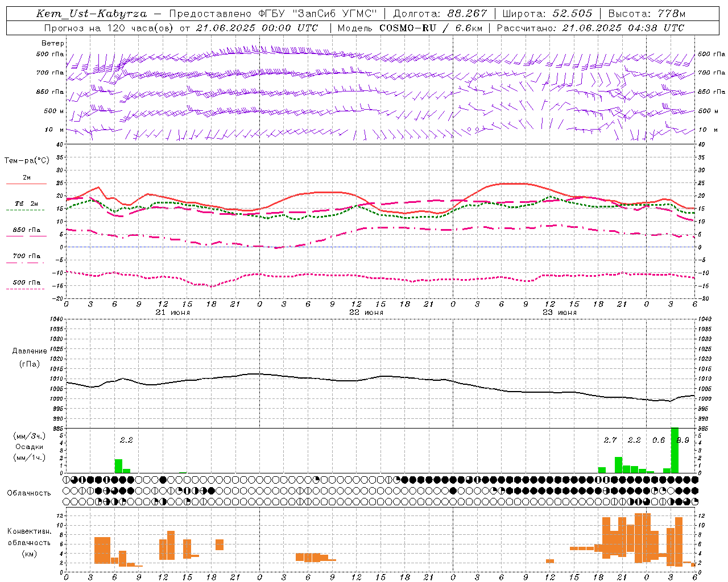The image size is (728, 582).
Task: Click the Модель COSMO-RU / 6.6км label
Action: pyautogui.click(x=410, y=28)
